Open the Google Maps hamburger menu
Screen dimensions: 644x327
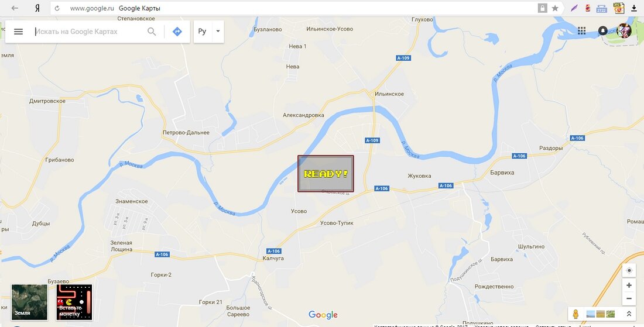(x=18, y=32)
